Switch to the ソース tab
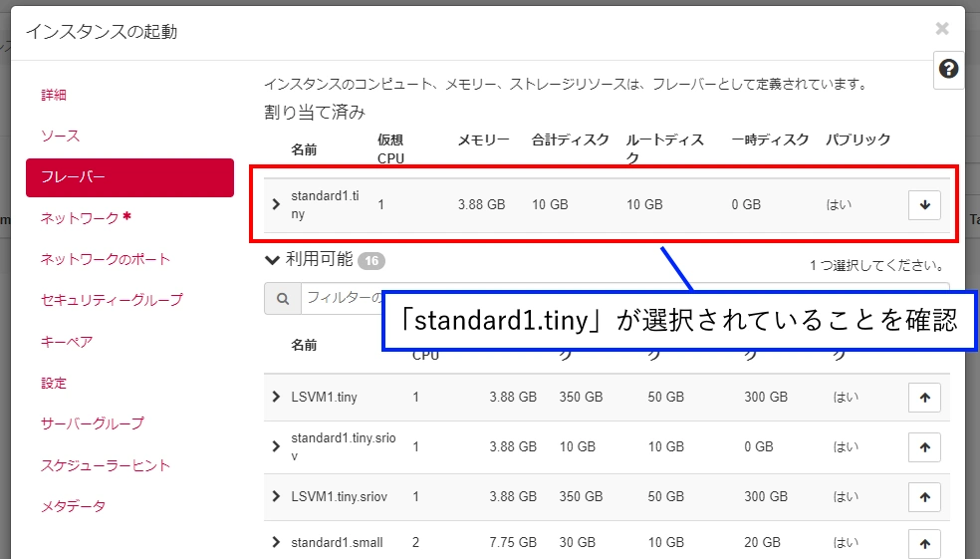Viewport: 980px width, 559px height. (x=60, y=136)
